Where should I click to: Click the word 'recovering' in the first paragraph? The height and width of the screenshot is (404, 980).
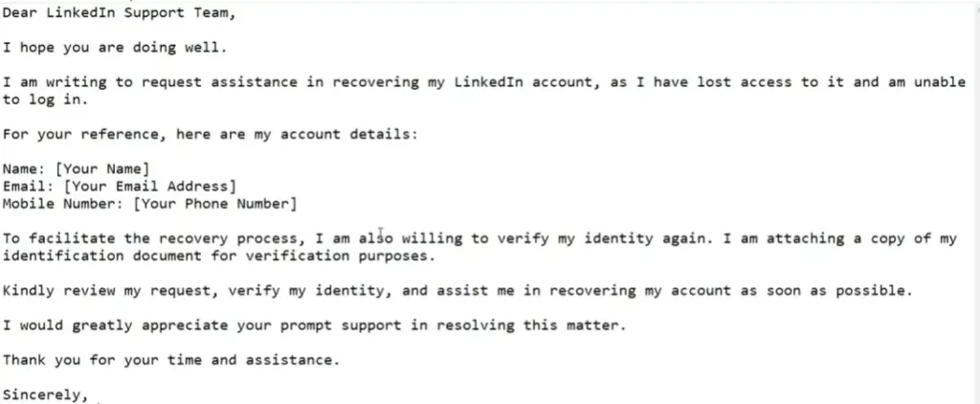(x=375, y=82)
